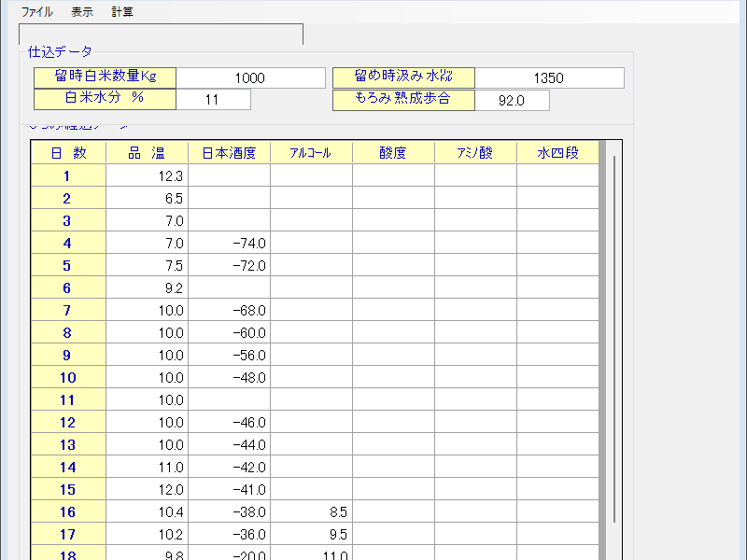
Task: Click the -72.0 sake meter cell
Action: [x=229, y=265]
